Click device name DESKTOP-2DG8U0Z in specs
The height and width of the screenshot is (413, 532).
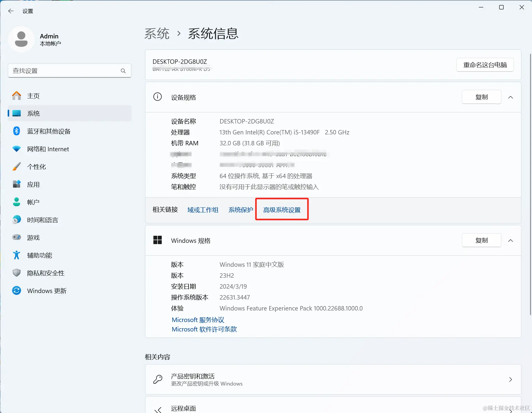(x=247, y=121)
